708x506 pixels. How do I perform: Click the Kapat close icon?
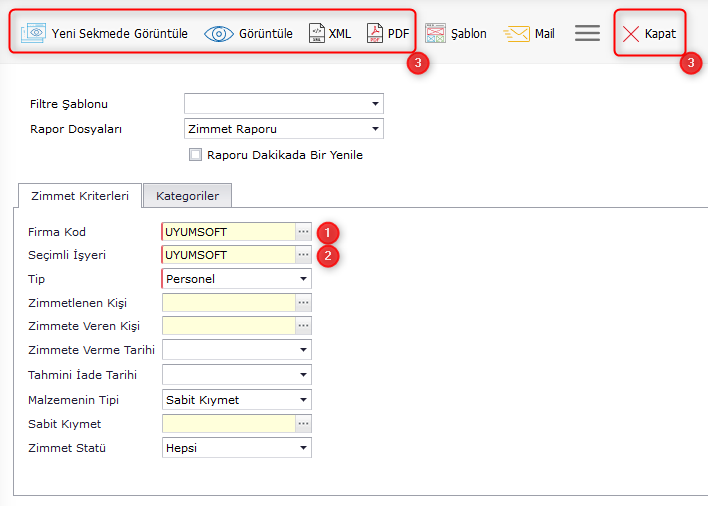point(631,33)
